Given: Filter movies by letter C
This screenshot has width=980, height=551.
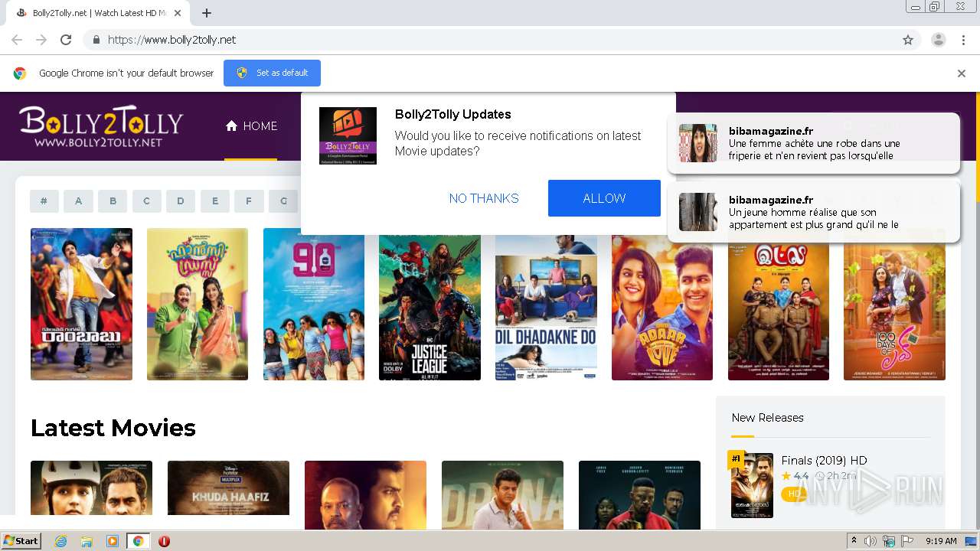Looking at the screenshot, I should tap(146, 201).
